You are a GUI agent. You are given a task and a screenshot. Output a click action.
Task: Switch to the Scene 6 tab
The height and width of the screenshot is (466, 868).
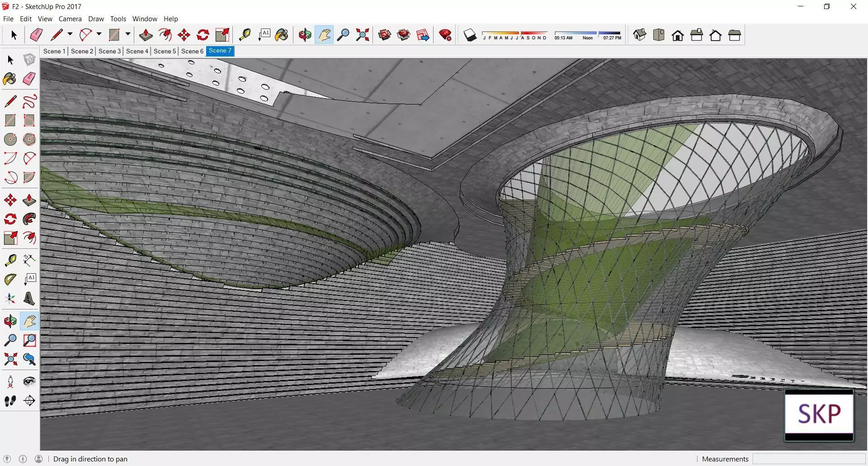(x=192, y=51)
